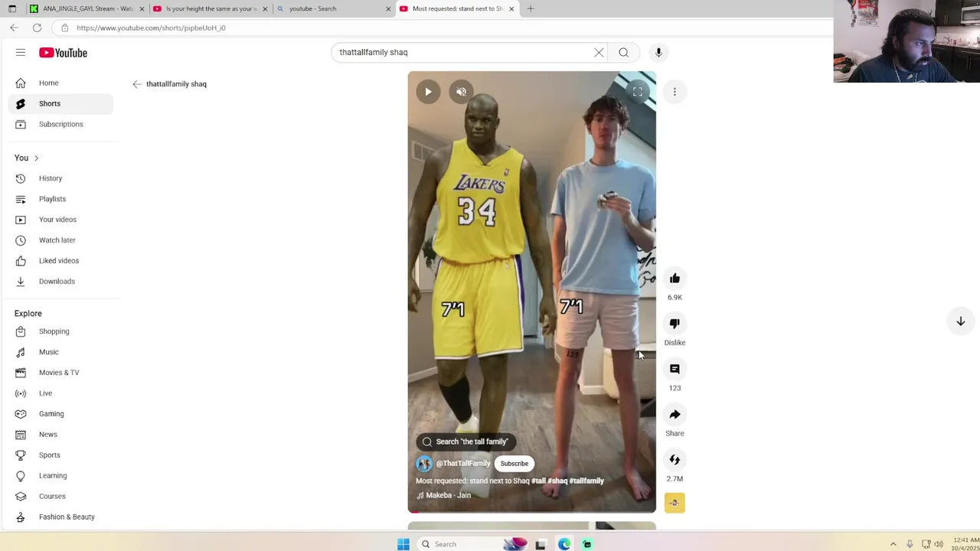Viewport: 980px width, 551px height.
Task: Clear the search box with the X
Action: tap(599, 52)
